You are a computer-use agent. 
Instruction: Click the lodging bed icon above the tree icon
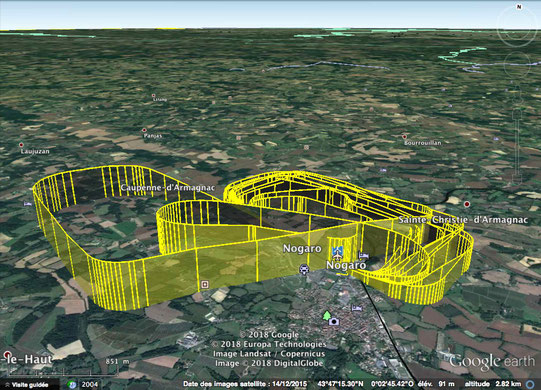[x=356, y=308]
